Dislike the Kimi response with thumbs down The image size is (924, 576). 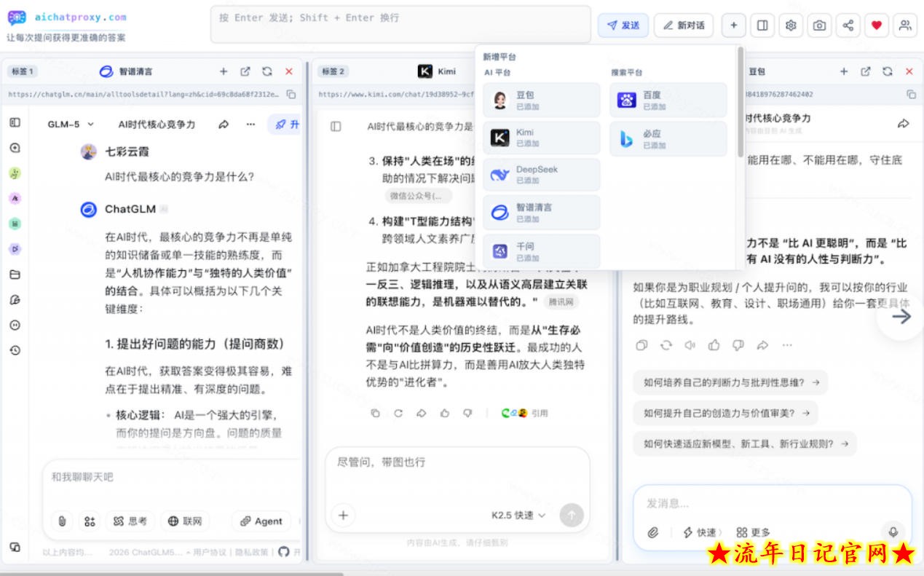pos(467,413)
